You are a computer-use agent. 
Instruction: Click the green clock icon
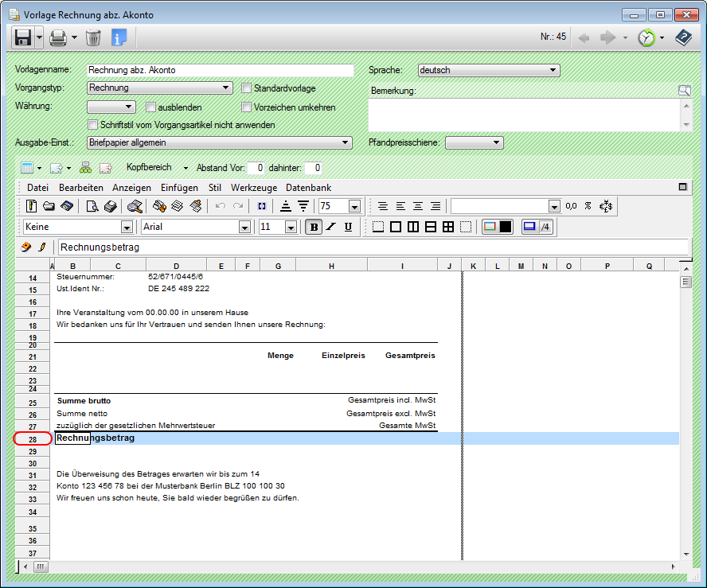pos(646,37)
